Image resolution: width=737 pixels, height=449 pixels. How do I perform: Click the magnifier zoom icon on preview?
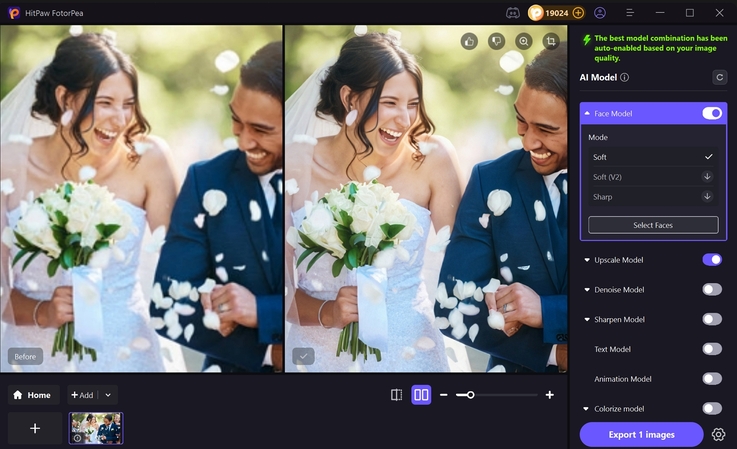pyautogui.click(x=524, y=41)
